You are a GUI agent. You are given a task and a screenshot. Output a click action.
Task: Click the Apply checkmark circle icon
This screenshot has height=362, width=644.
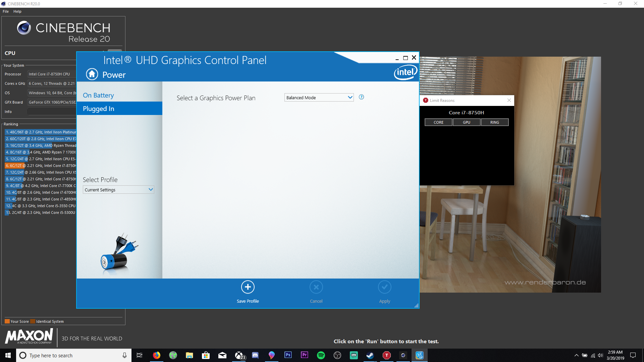[x=385, y=287]
